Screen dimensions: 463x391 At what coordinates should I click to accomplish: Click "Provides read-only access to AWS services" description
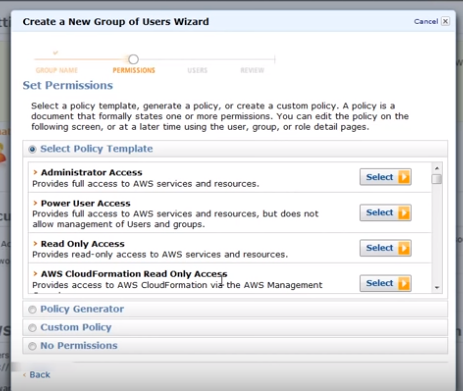160,255
